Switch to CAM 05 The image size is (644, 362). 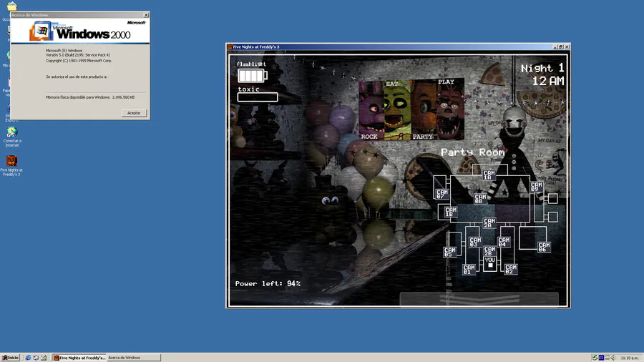[450, 252]
